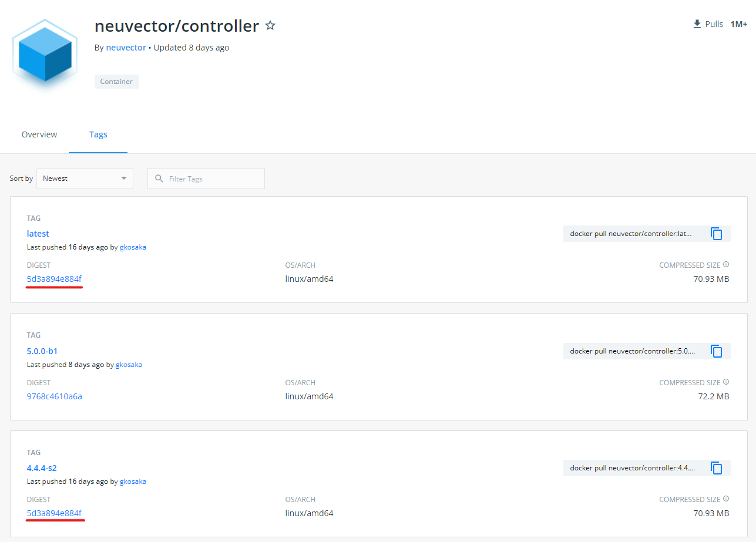Open the latest tag link
The image size is (756, 542).
(x=38, y=234)
